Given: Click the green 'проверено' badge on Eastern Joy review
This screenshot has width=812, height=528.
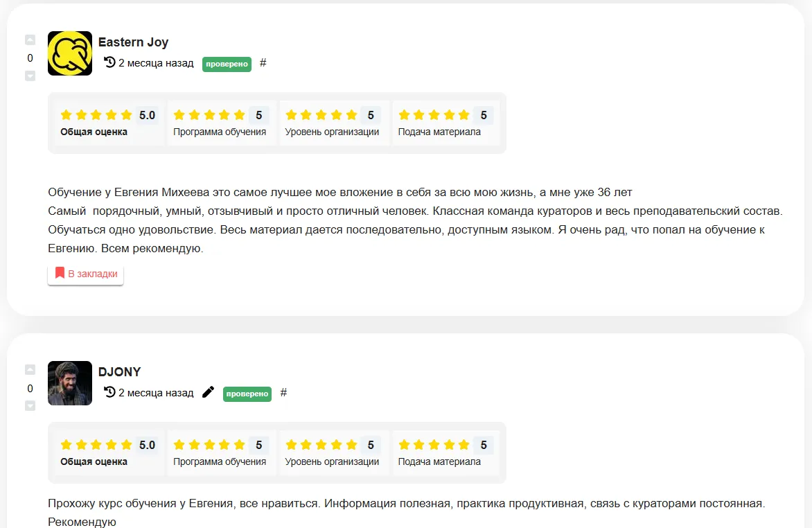Looking at the screenshot, I should (227, 64).
